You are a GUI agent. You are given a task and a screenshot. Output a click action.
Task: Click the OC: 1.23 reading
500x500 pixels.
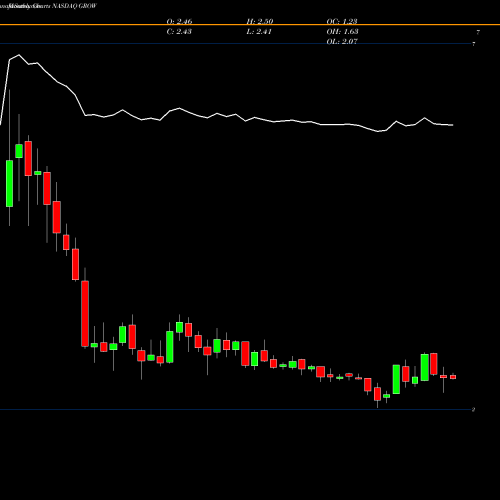342,21
